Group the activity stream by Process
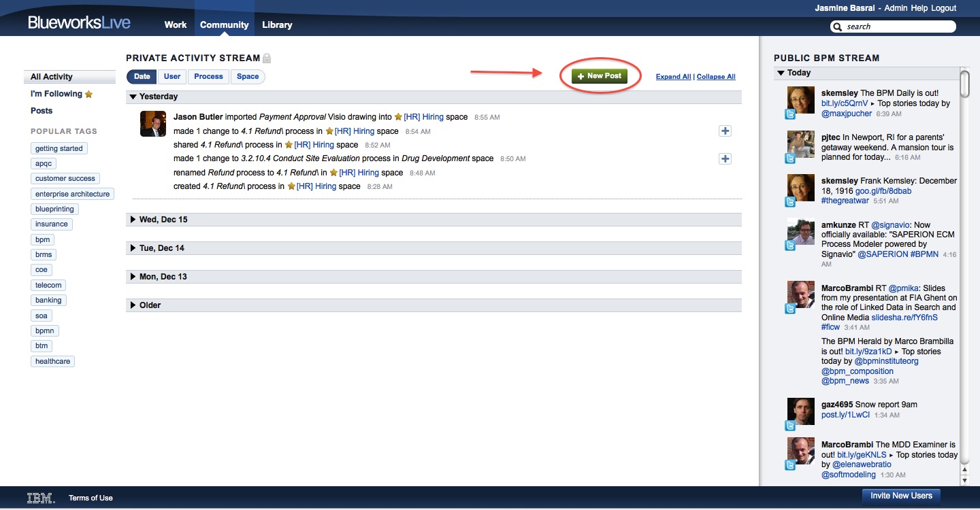The width and height of the screenshot is (980, 510). pos(208,77)
